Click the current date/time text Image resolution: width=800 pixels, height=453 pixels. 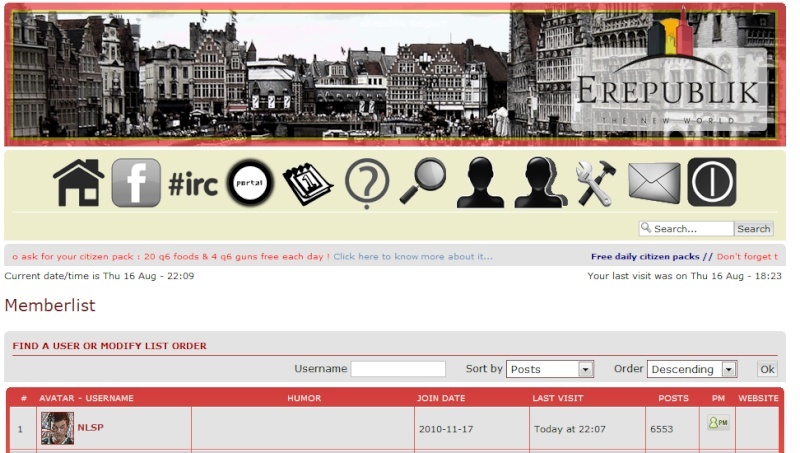[x=99, y=276]
